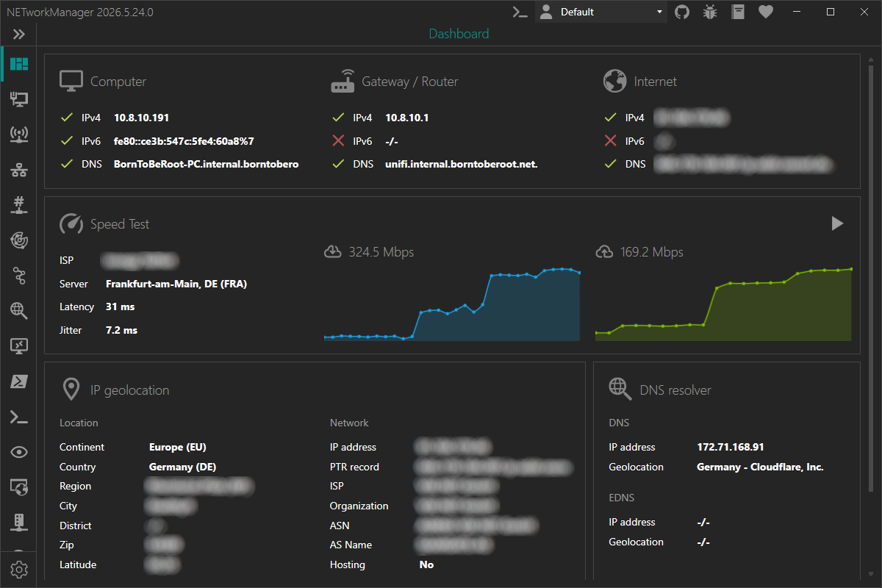Open the DNS Lookup tool in sidebar
The image size is (882, 588).
click(x=19, y=311)
